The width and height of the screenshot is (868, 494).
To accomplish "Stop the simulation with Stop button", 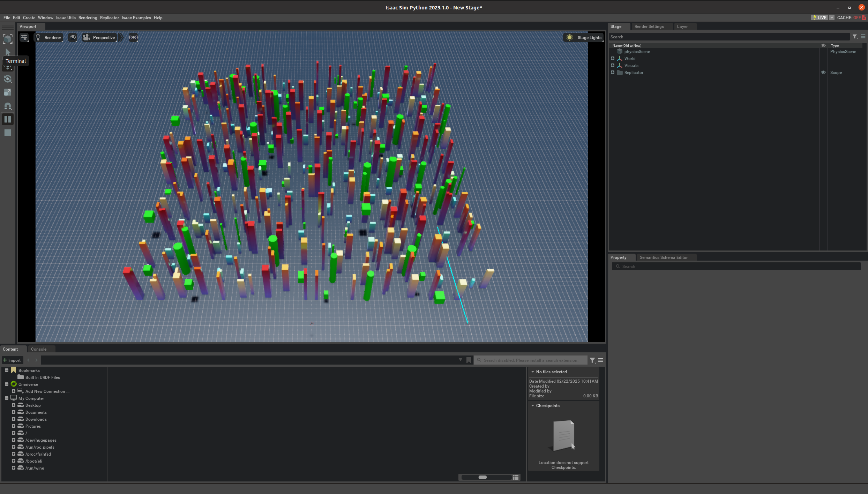I will 8,133.
